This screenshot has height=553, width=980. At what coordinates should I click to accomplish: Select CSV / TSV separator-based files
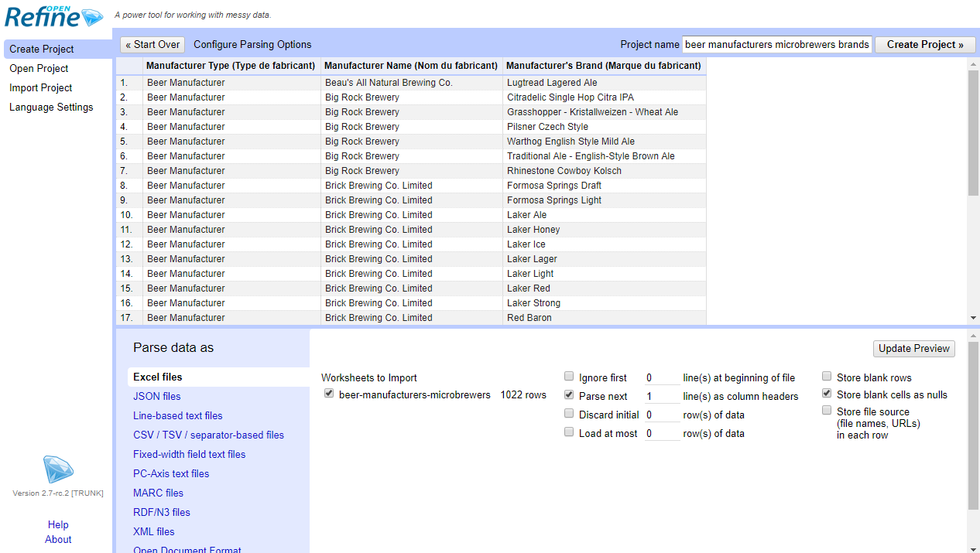(x=208, y=435)
